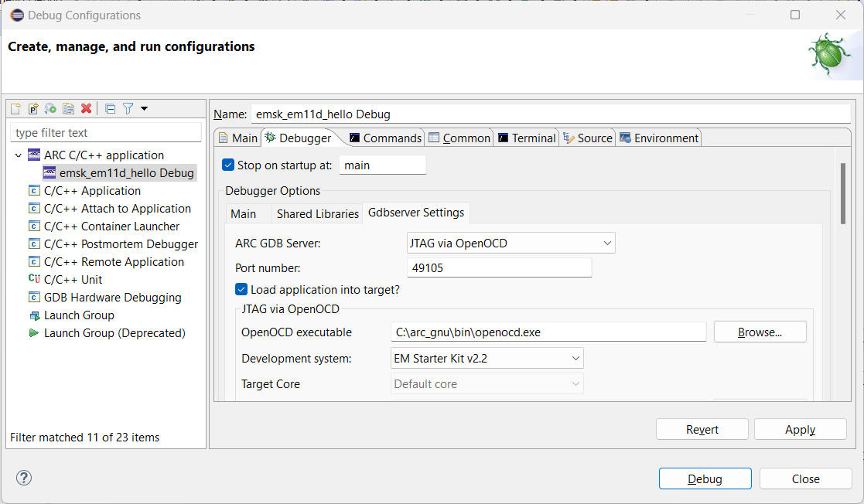The width and height of the screenshot is (864, 504).
Task: Click the disabled Target Core dropdown
Action: 487,384
